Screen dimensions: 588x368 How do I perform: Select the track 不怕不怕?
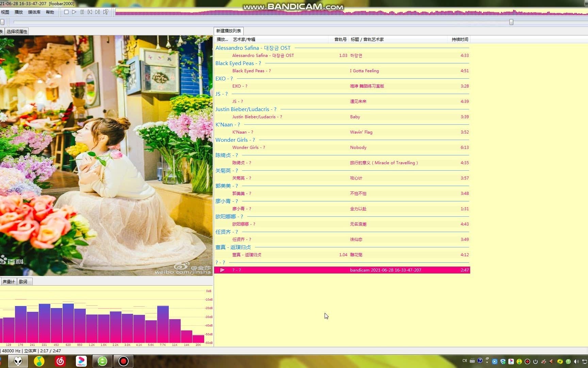[x=342, y=194]
